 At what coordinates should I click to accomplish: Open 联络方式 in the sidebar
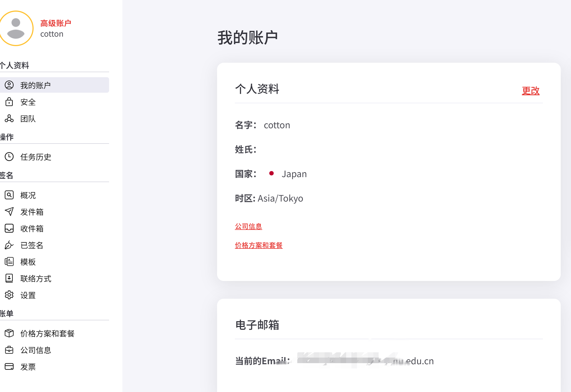[36, 278]
